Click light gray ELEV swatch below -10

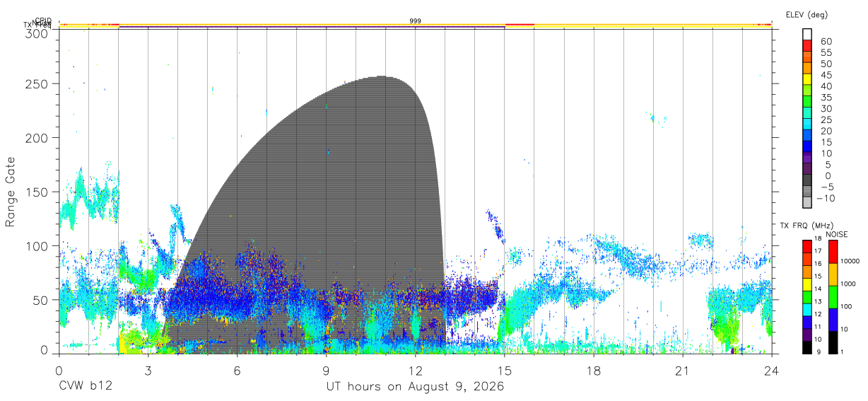pos(807,203)
